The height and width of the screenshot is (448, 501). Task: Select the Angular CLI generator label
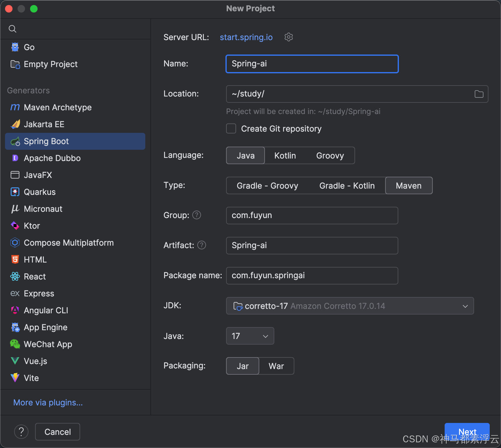46,310
